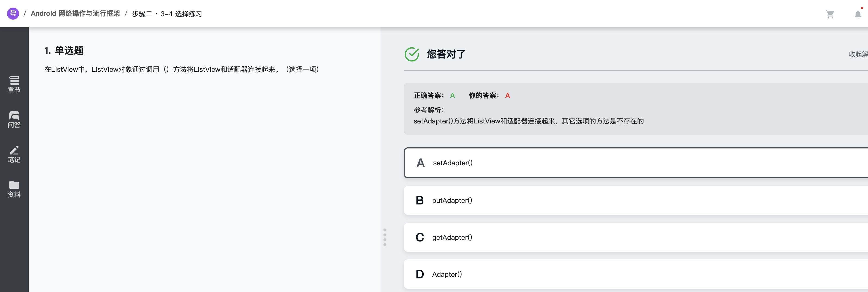Click the panel divider drag handle dots

pos(385,237)
